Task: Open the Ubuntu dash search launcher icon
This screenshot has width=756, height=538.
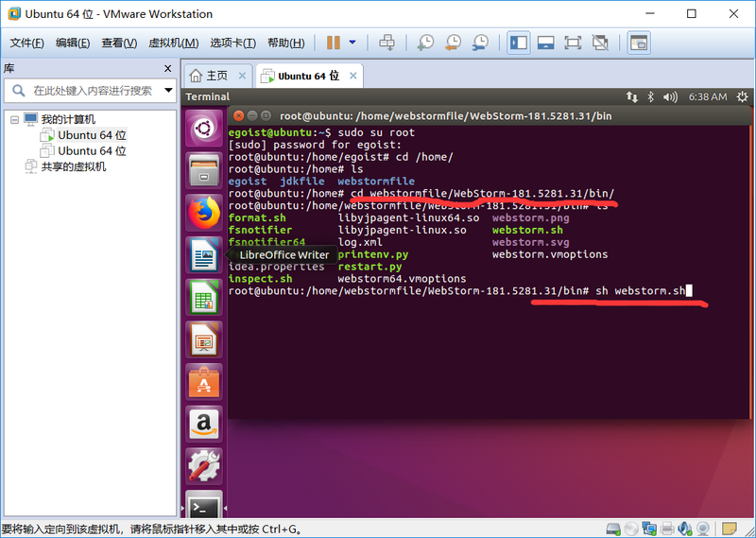Action: pos(204,129)
